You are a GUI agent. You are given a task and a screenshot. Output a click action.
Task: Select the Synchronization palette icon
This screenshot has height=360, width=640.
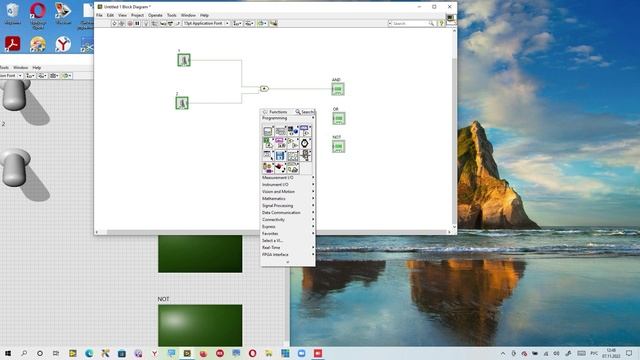268,168
